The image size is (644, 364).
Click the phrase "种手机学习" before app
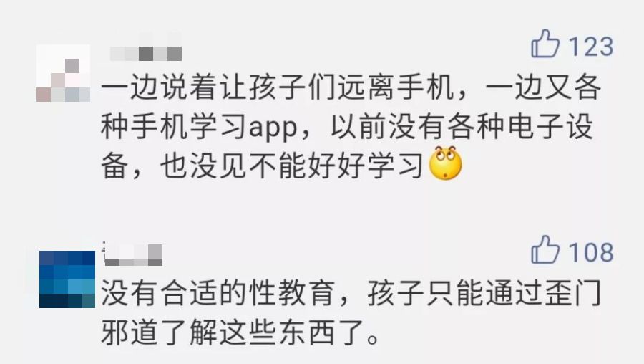click(175, 126)
